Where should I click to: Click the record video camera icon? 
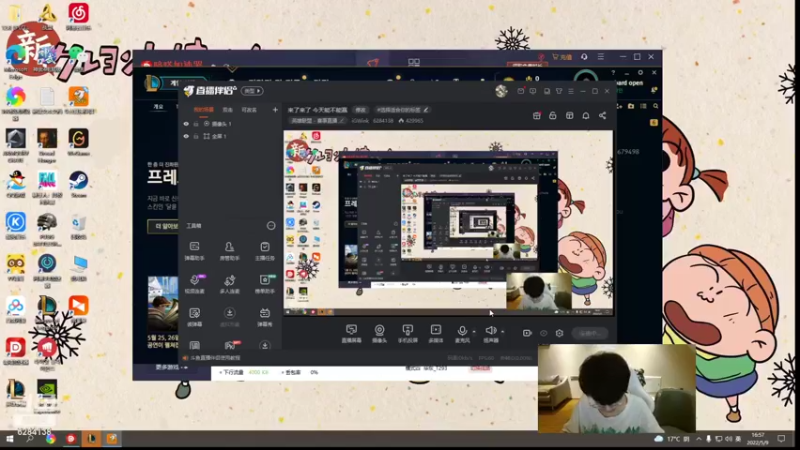527,333
